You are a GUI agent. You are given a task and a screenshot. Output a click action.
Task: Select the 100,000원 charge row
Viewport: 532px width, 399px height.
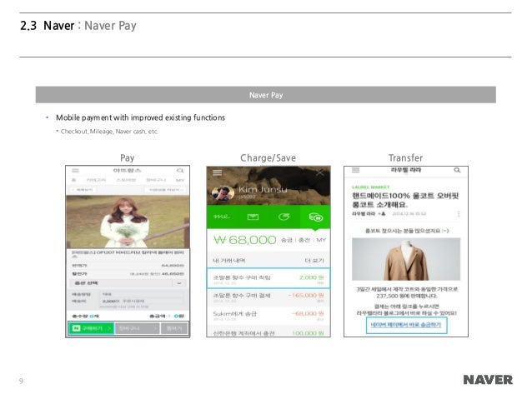269,332
